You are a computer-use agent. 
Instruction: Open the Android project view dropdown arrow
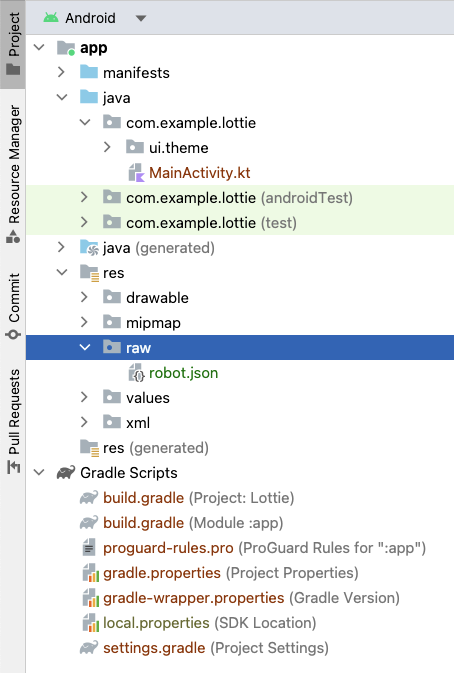(141, 18)
